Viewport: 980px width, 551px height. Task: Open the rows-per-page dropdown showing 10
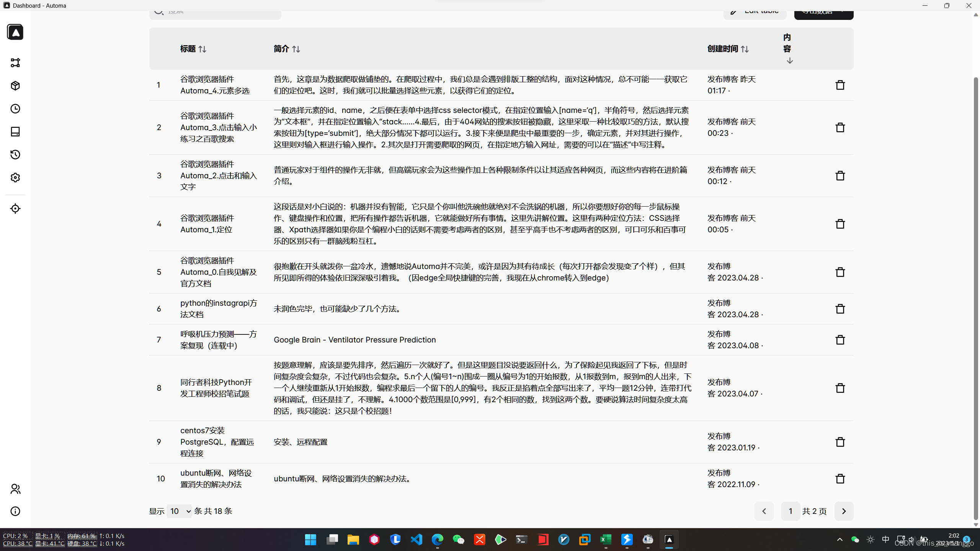tap(179, 511)
